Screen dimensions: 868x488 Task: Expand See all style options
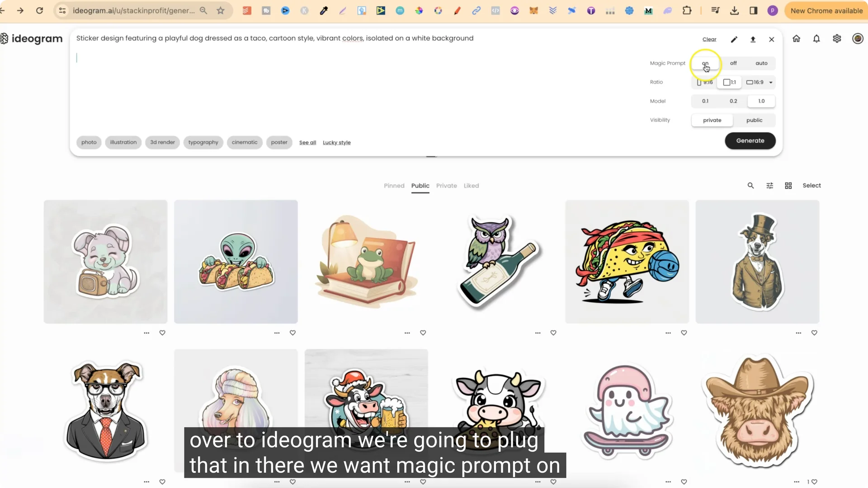point(307,142)
